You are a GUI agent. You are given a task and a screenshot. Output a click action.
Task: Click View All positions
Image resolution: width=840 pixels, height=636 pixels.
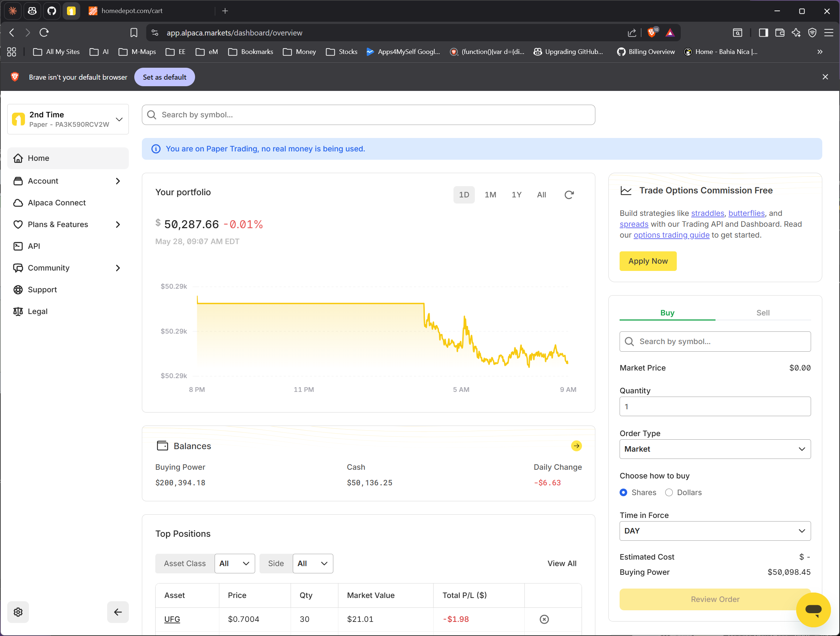562,564
